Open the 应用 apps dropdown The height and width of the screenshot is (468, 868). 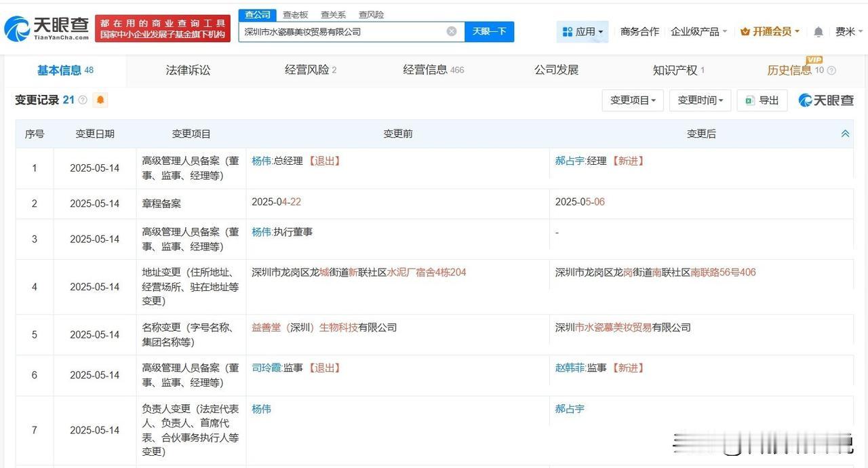point(583,32)
